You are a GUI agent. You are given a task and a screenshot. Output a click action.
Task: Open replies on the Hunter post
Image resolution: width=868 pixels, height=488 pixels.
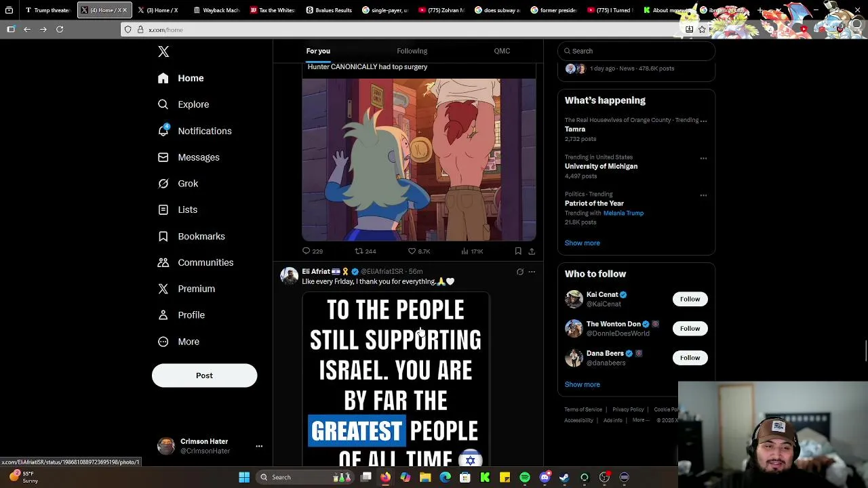313,251
